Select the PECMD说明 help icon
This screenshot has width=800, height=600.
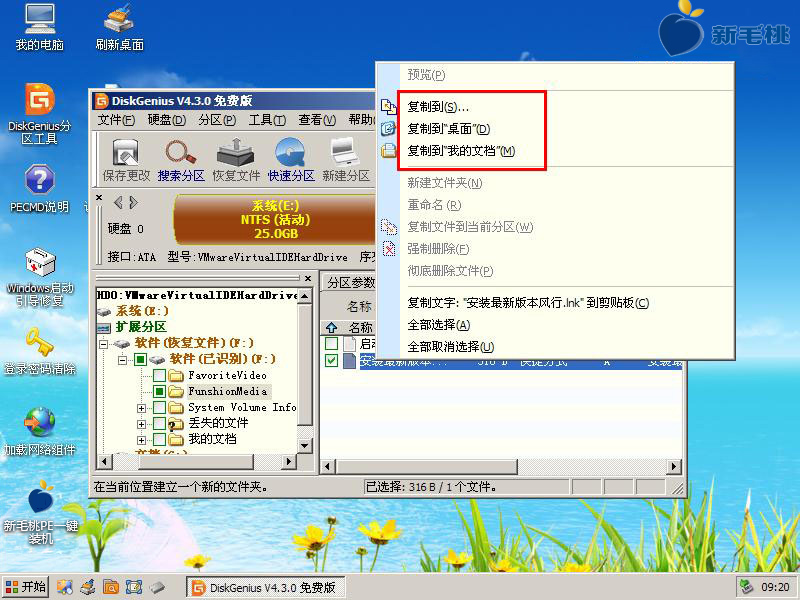click(x=39, y=189)
